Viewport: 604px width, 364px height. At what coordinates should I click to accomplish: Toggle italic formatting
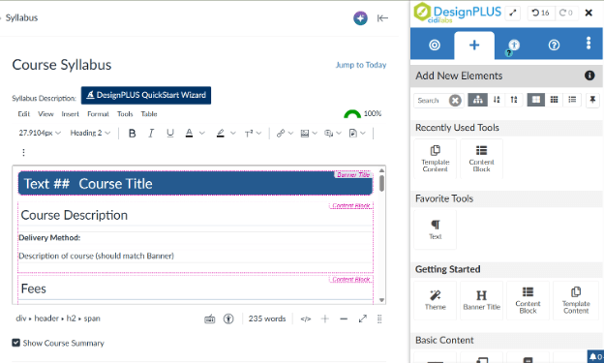pos(151,134)
